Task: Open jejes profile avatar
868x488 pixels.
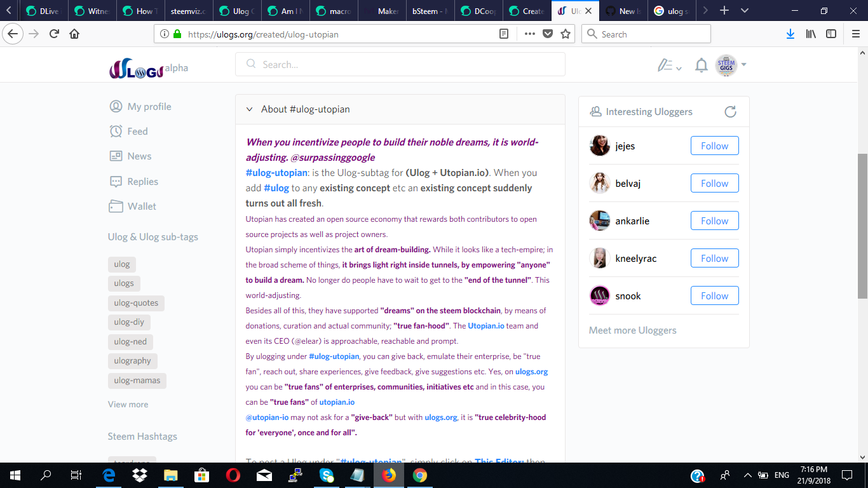Action: point(600,146)
